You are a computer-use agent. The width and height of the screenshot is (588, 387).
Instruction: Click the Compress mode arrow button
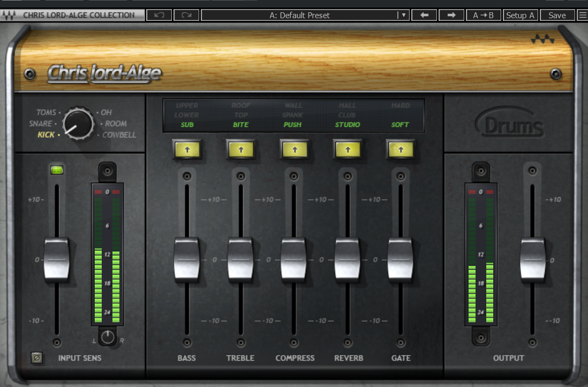(x=295, y=150)
